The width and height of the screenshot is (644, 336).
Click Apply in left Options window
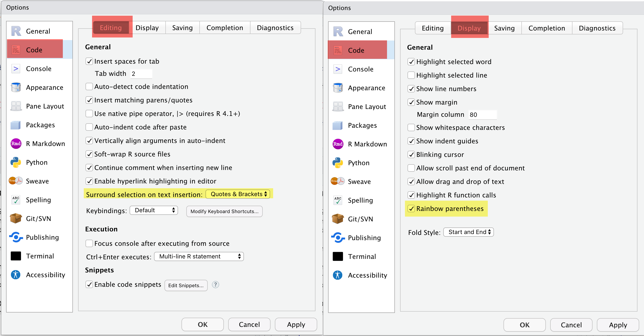click(x=296, y=324)
